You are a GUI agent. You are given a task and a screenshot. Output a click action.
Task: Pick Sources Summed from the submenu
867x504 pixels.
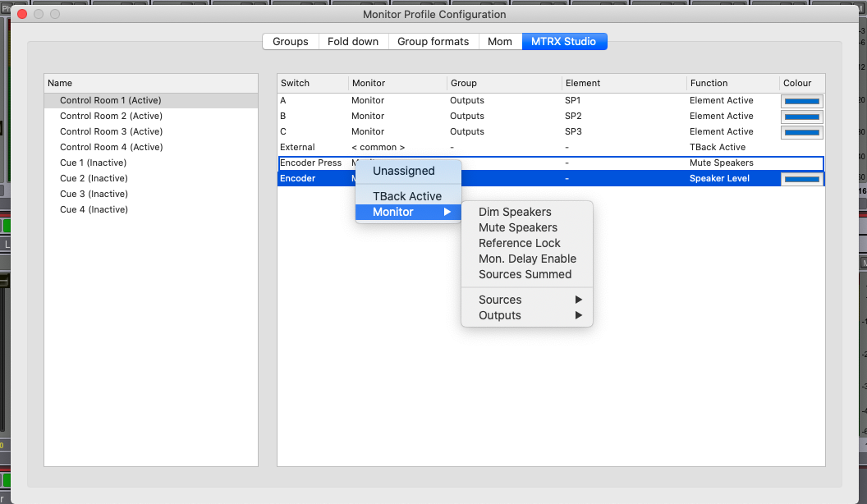pos(527,274)
